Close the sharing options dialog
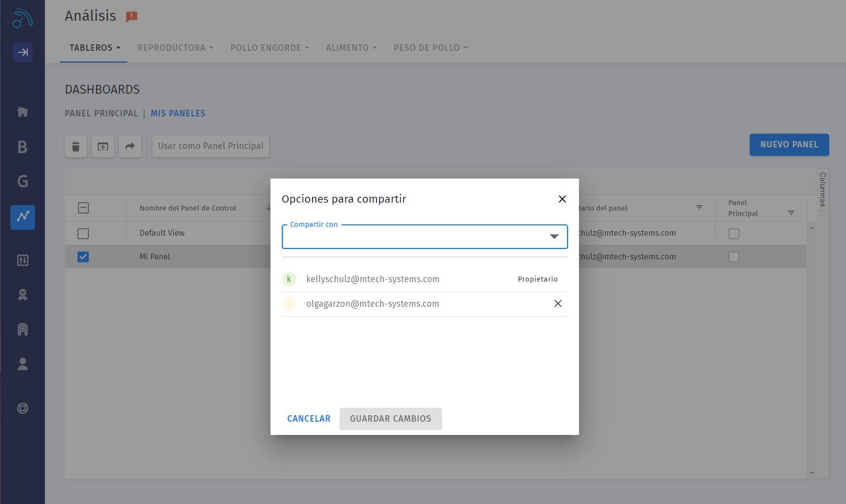 pos(562,199)
